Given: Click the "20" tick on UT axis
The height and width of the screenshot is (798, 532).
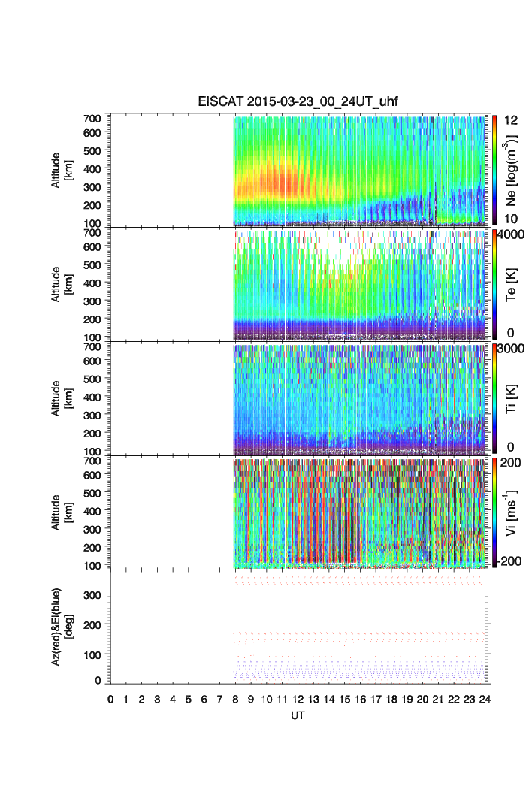Looking at the screenshot, I should pos(422,700).
